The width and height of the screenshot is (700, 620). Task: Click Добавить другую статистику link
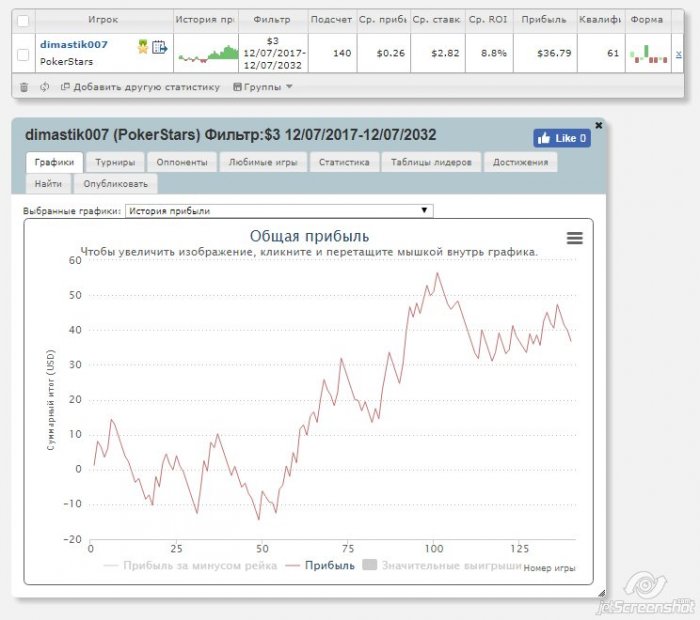[140, 87]
